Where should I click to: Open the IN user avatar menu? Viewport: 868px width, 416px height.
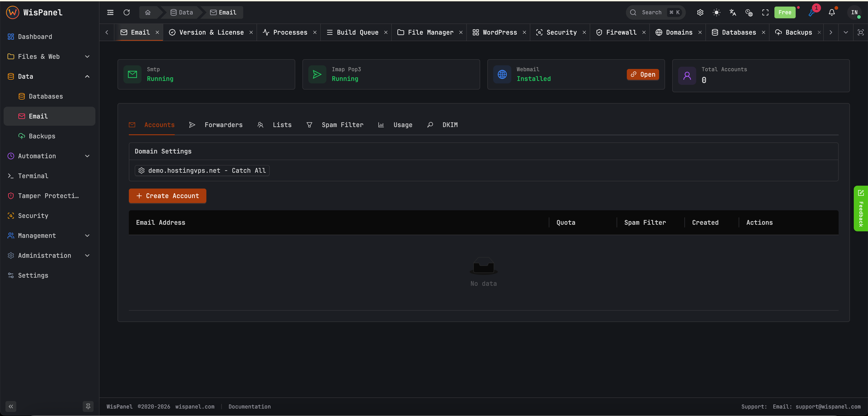point(854,12)
